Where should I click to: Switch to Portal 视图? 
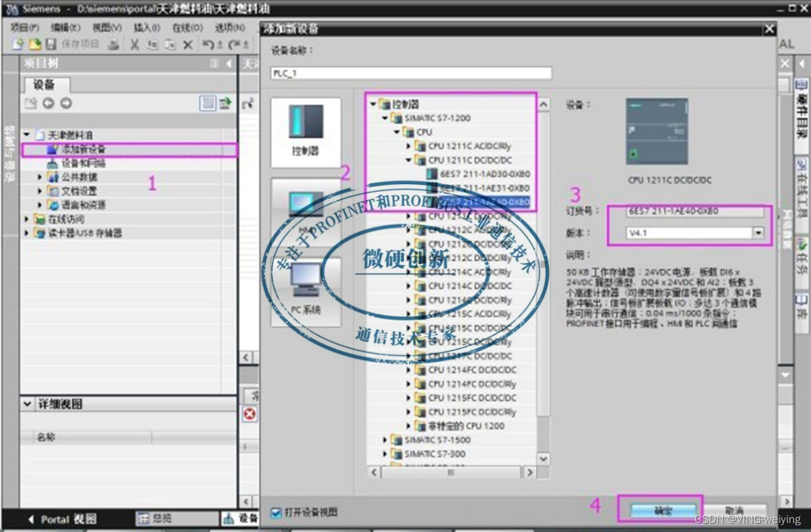(62, 519)
